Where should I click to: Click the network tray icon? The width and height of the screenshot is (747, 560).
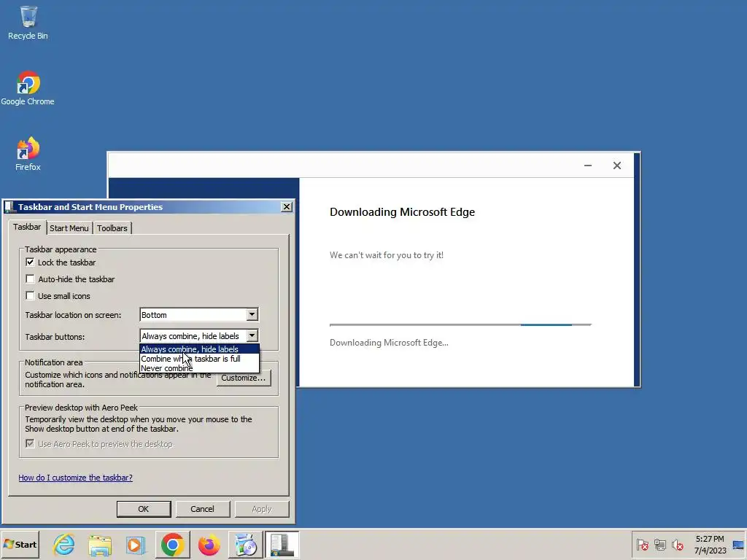[x=659, y=545]
